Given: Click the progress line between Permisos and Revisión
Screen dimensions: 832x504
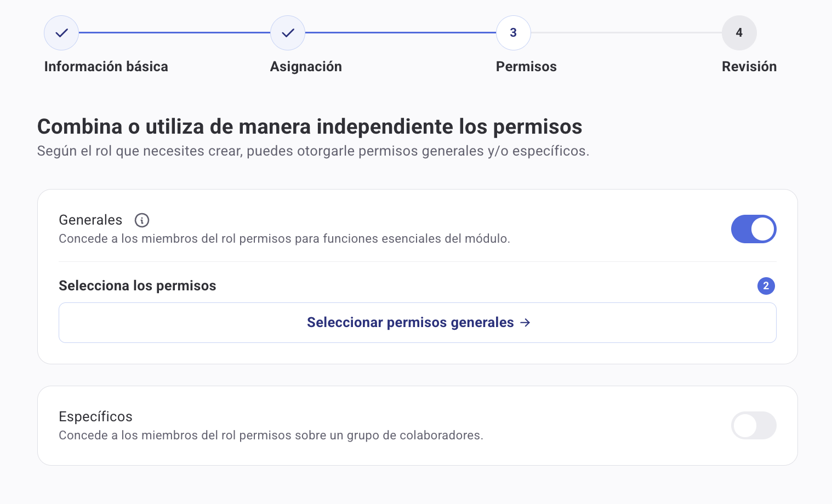Looking at the screenshot, I should 625,33.
